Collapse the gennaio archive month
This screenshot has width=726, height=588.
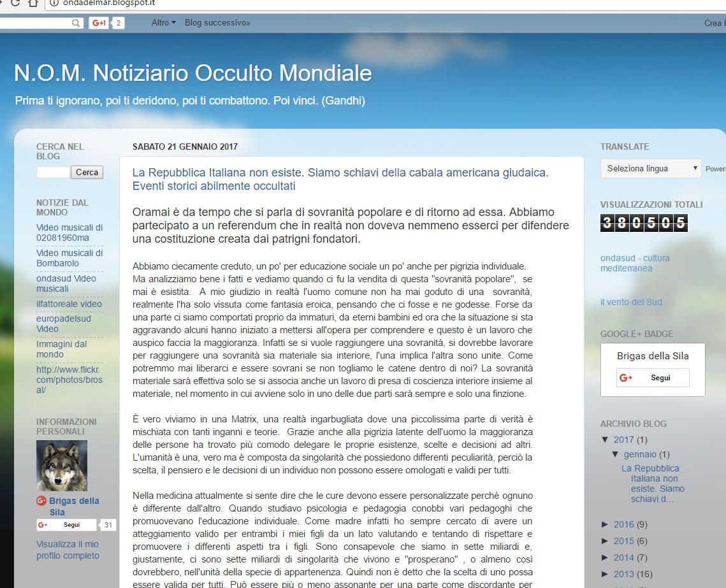(x=616, y=454)
